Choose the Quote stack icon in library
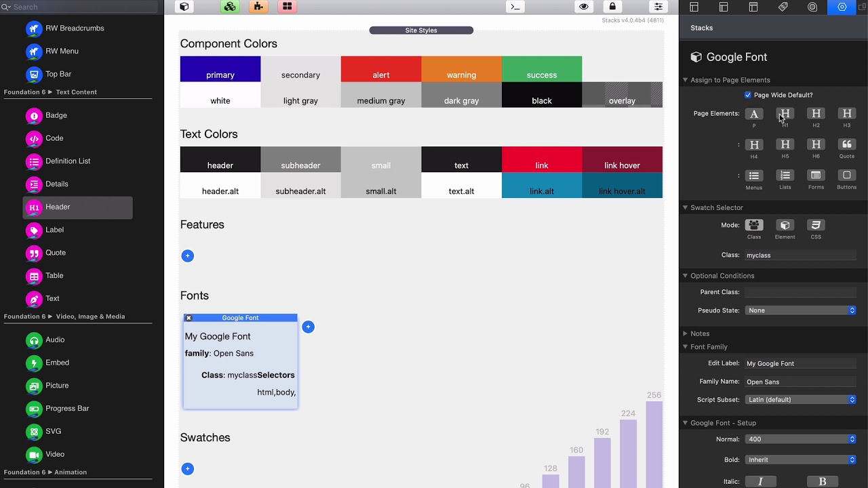 pos(34,253)
